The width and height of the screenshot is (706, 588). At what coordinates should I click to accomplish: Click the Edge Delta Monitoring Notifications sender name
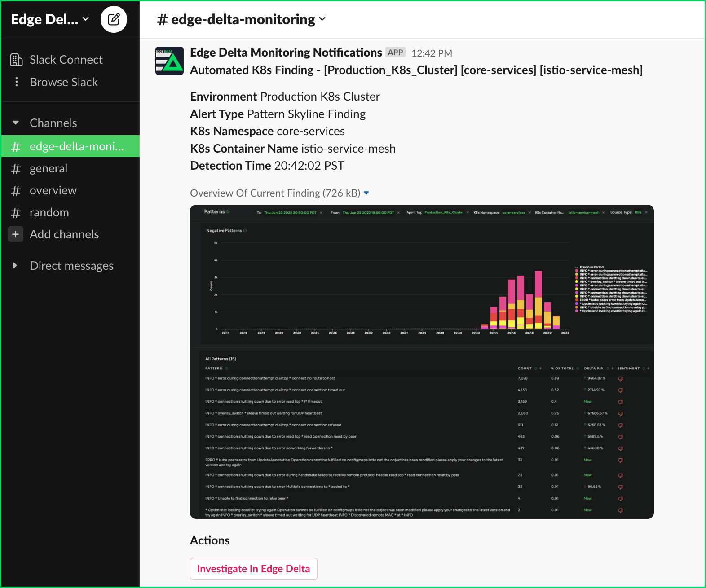click(286, 53)
